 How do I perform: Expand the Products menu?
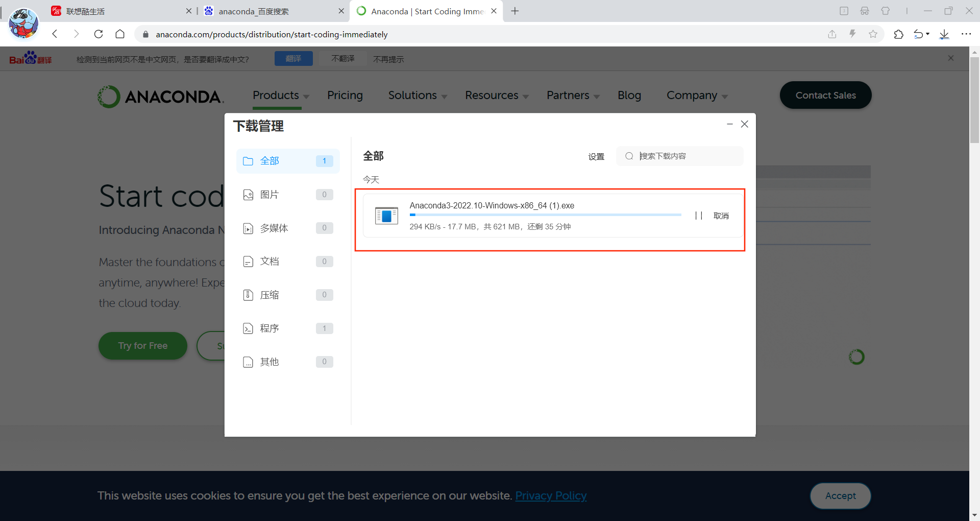pyautogui.click(x=281, y=96)
